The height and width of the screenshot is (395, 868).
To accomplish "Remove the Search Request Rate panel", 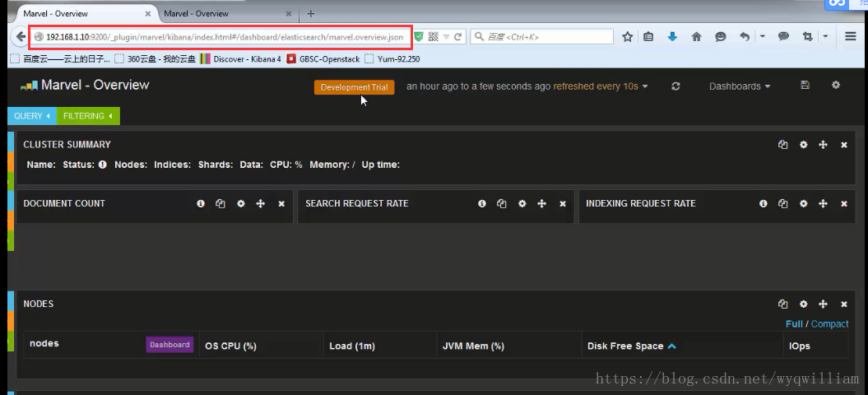I will [x=563, y=204].
